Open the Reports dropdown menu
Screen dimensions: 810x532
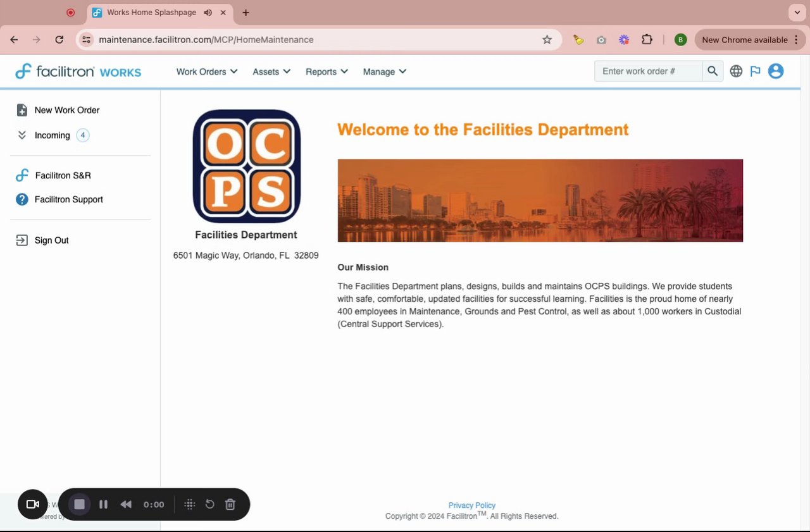[327, 71]
